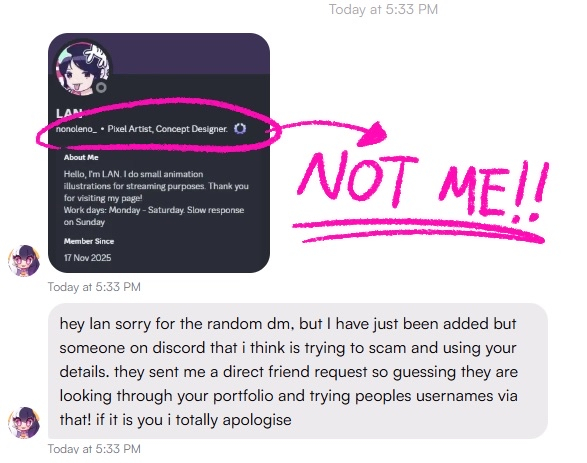Click the timestamp under the message bubble
587x463 pixels.
94,449
